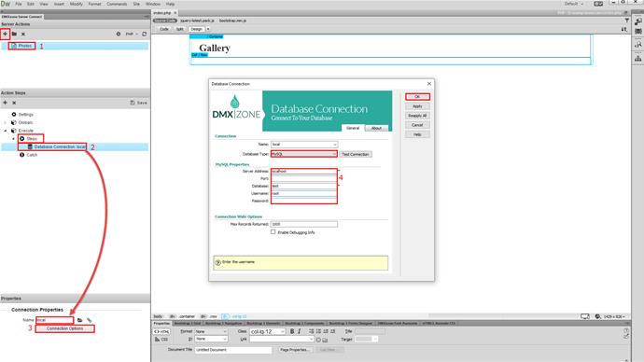Confirm the dialog with OK button
Screen dimensions: 644x362
click(417, 96)
